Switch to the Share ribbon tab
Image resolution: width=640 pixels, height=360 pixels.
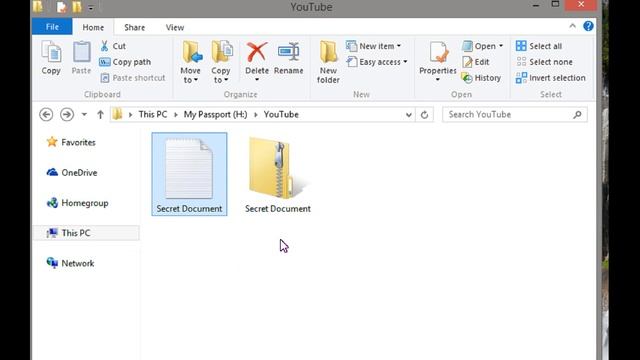point(135,27)
